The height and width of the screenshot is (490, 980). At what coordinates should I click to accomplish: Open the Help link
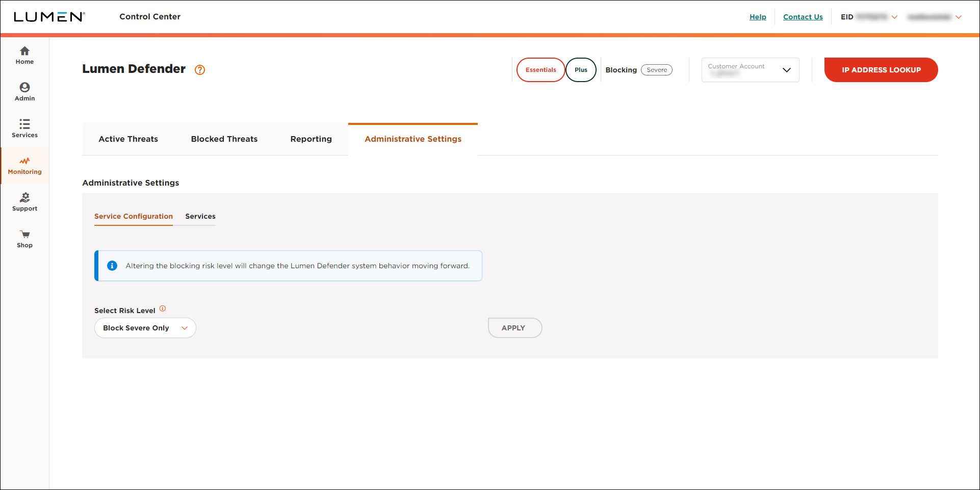coord(758,17)
